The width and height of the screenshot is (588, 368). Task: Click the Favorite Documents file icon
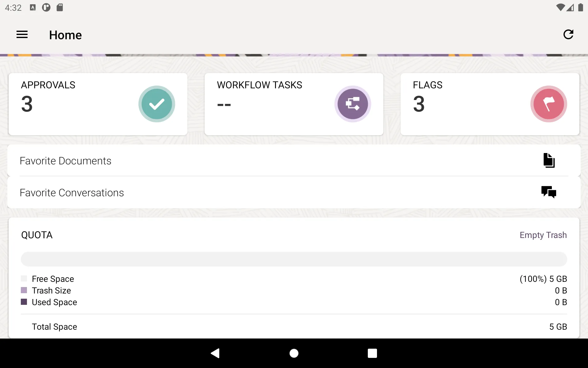[x=548, y=160]
